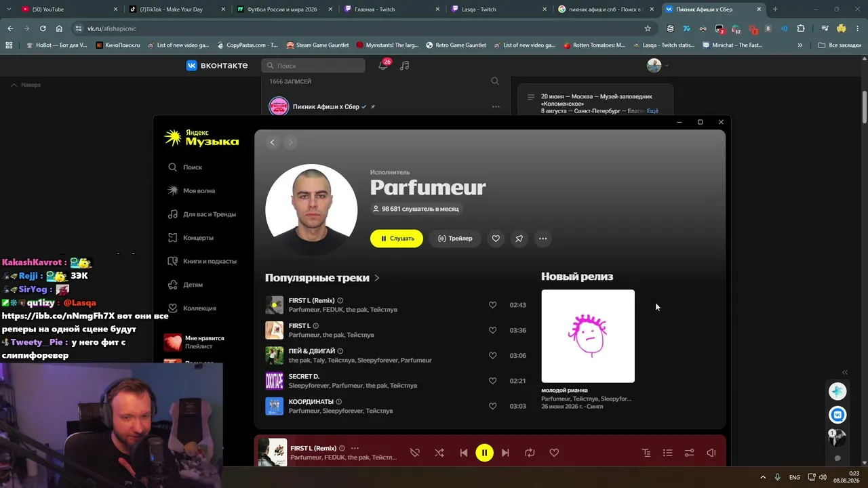Image resolution: width=868 pixels, height=488 pixels.
Task: Switch to the TikTok - Make Your Day tab
Action: coord(176,9)
